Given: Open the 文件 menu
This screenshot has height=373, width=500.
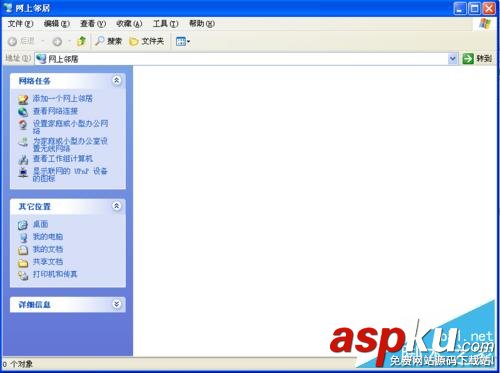Looking at the screenshot, I should 20,24.
